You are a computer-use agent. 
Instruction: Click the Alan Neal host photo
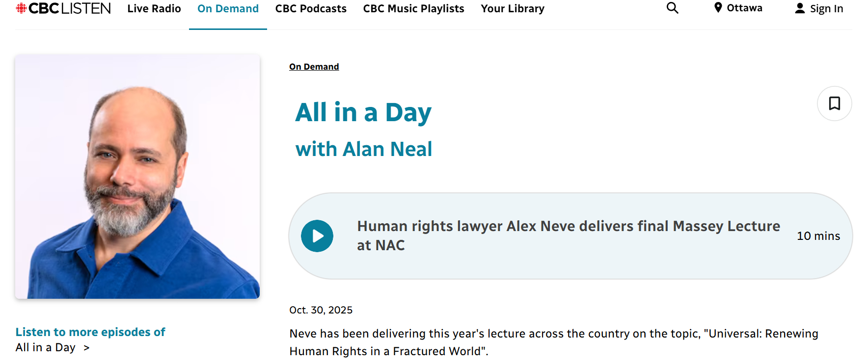(x=137, y=176)
